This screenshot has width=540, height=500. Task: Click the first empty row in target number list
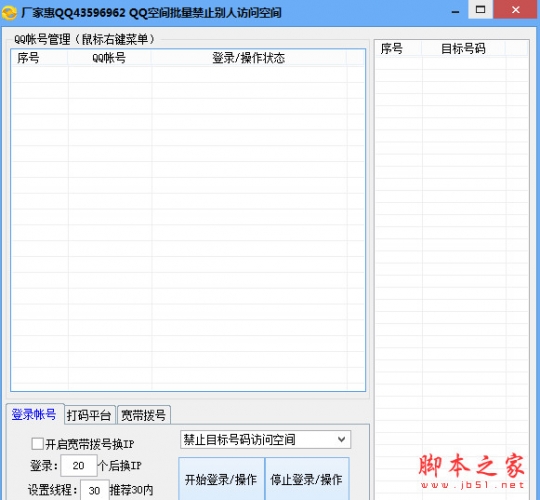click(x=452, y=63)
